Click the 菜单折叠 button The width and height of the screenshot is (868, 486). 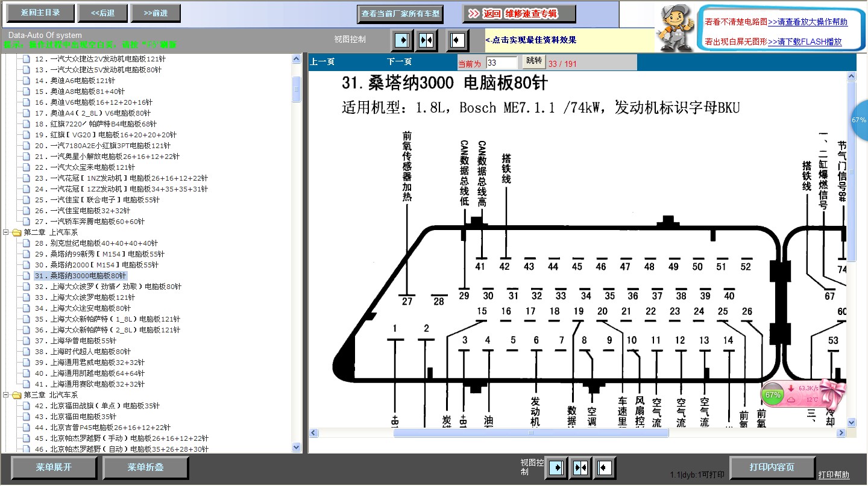pos(145,467)
